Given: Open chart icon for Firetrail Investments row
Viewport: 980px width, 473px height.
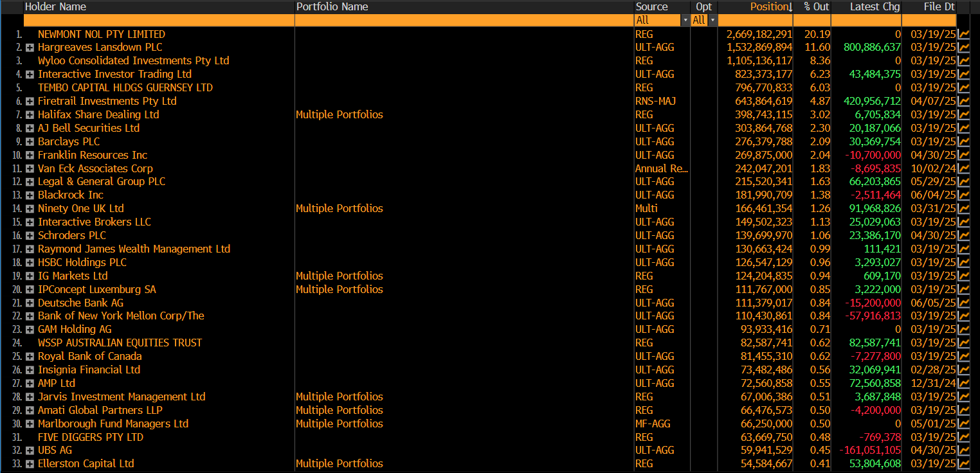Looking at the screenshot, I should [x=963, y=102].
